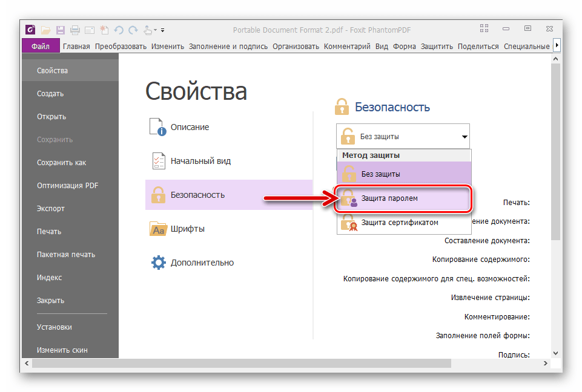
Task: Click Сохранить как in the left sidebar
Action: (x=61, y=163)
